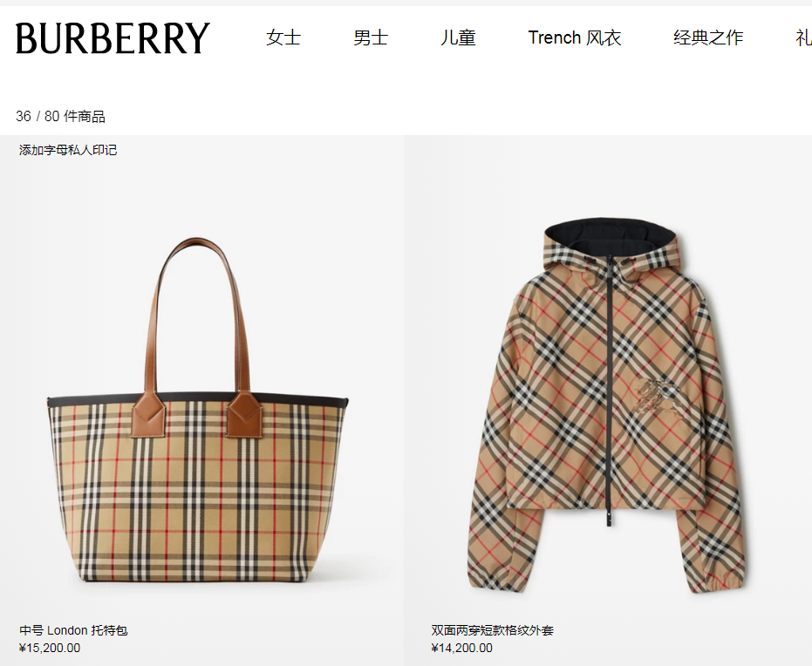Open the check tote bag product image

point(197,410)
